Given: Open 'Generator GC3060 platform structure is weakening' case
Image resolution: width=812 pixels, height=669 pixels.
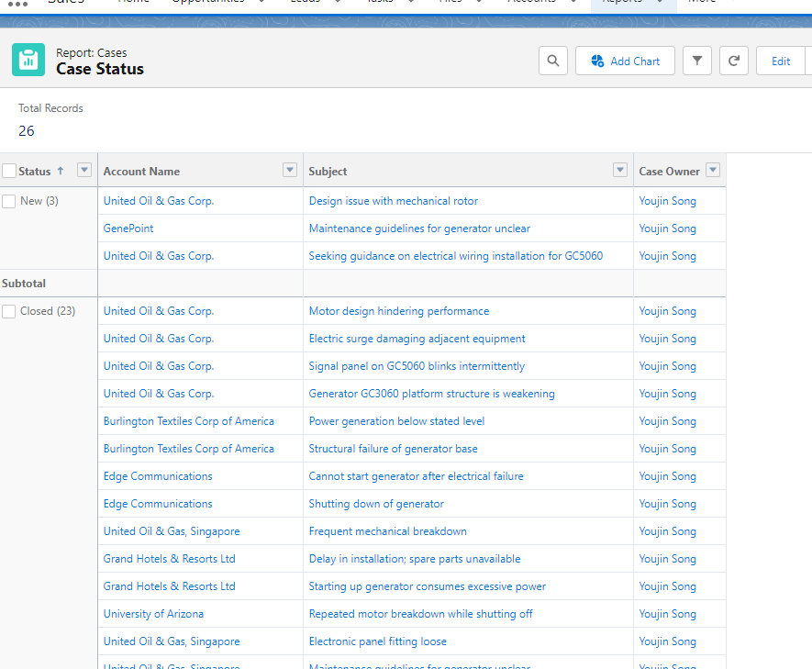Looking at the screenshot, I should [x=432, y=394].
